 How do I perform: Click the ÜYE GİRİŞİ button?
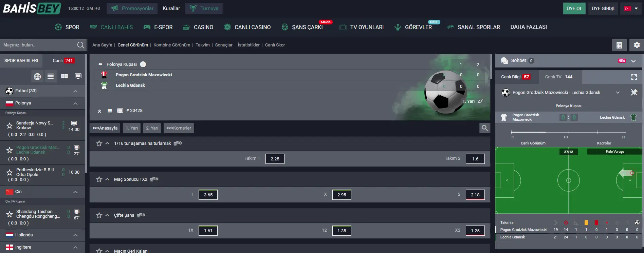pos(603,8)
